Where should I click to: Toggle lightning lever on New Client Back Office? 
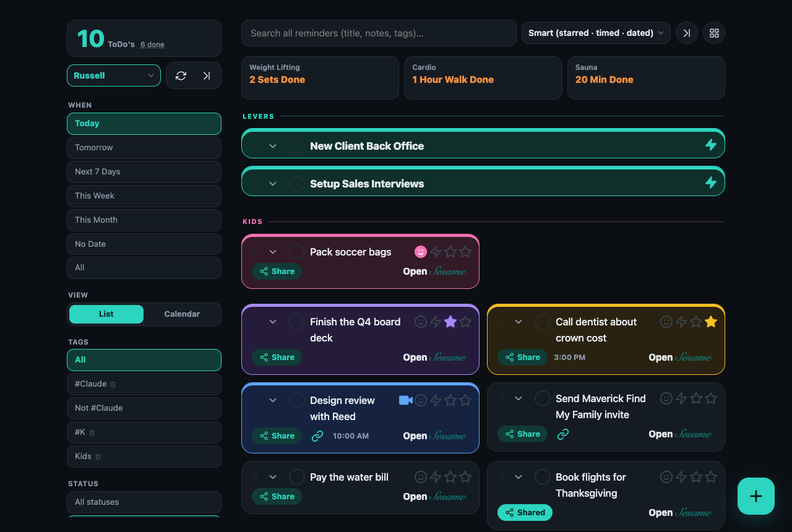coord(711,145)
